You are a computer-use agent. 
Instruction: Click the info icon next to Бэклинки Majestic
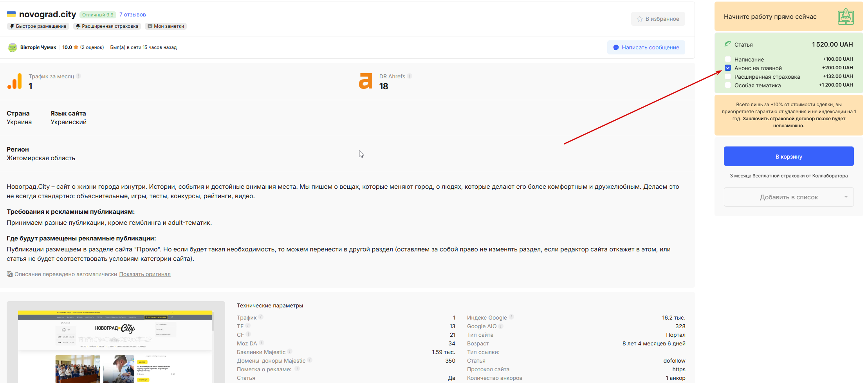click(290, 351)
